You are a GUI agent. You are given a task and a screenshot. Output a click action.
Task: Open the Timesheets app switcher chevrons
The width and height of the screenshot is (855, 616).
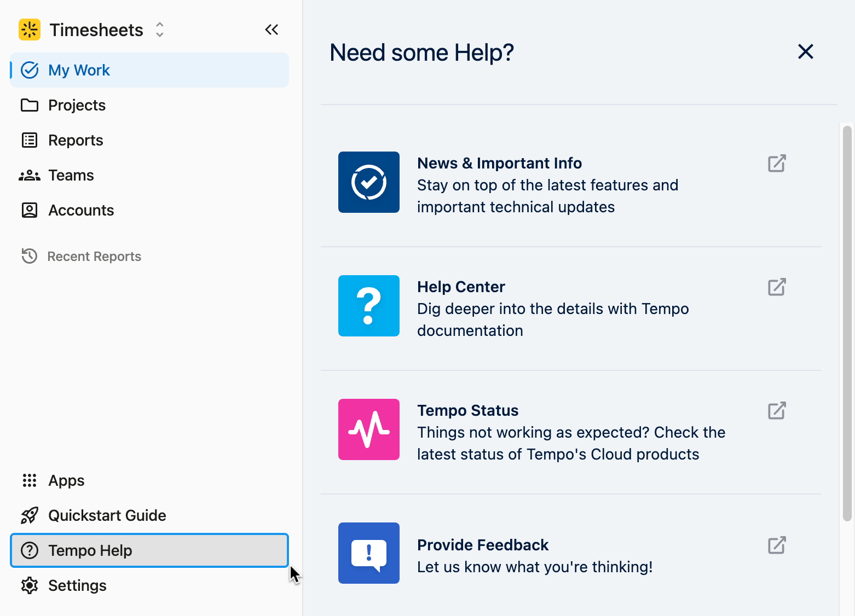tap(159, 30)
